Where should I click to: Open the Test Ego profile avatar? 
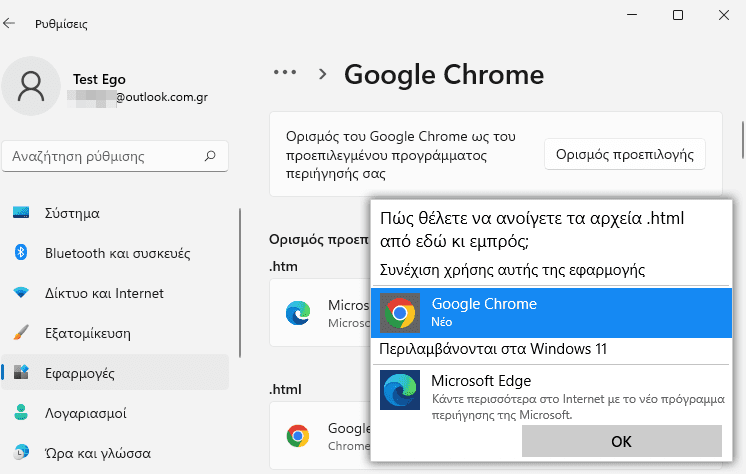pyautogui.click(x=31, y=86)
